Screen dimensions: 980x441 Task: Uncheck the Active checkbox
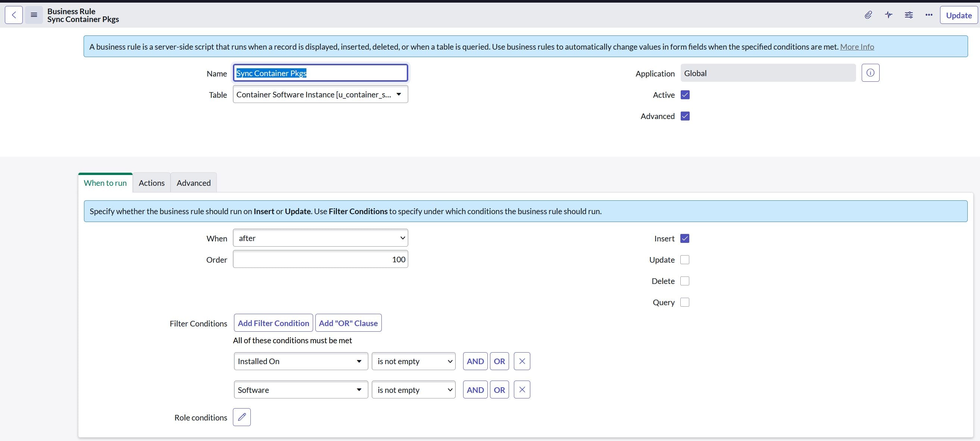coord(685,95)
